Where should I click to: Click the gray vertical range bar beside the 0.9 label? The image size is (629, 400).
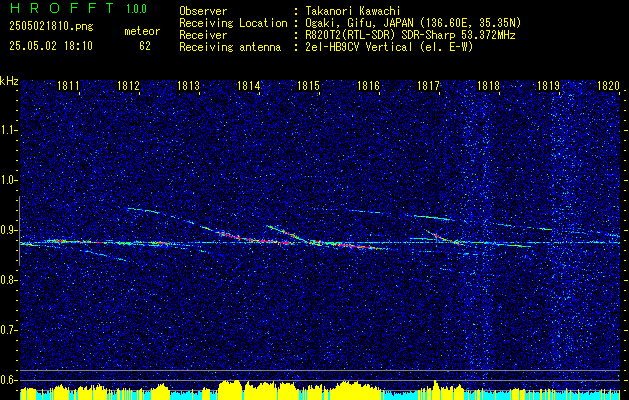tap(19, 231)
